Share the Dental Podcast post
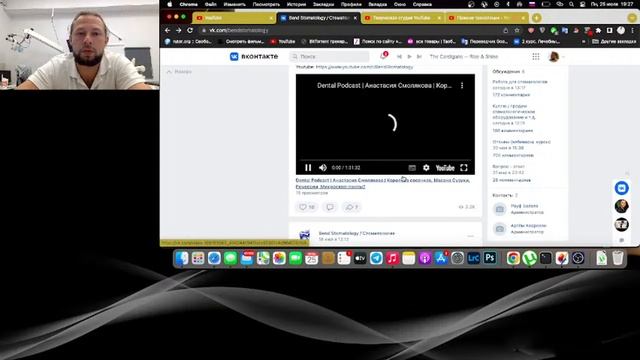The width and height of the screenshot is (640, 360). (351, 207)
